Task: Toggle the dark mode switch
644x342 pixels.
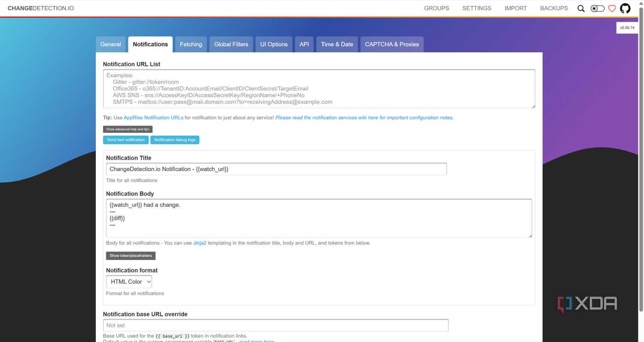Action: click(x=597, y=8)
